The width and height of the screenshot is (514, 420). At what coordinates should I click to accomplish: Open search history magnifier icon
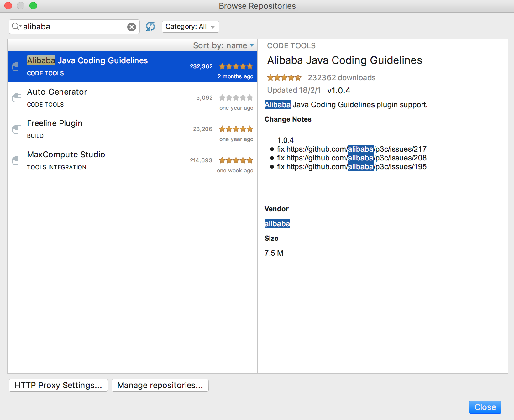(x=16, y=26)
